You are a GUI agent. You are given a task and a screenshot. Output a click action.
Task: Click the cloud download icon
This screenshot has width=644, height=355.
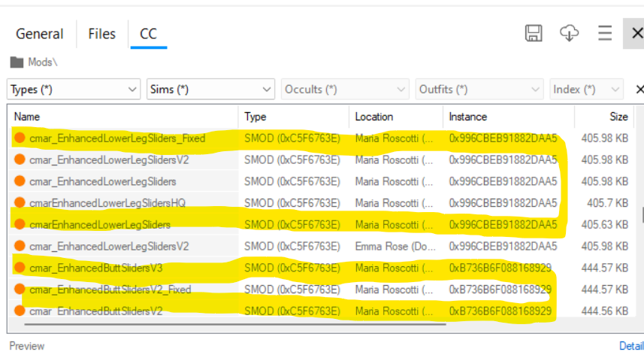tap(570, 33)
